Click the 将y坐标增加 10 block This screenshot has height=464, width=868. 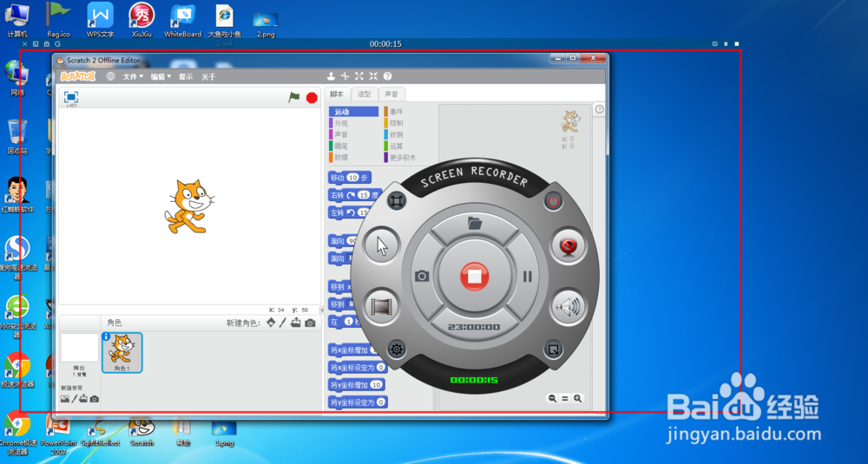click(x=357, y=384)
